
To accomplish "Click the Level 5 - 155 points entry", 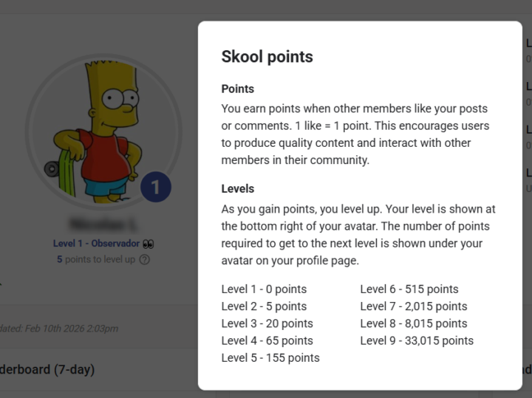I will 270,358.
